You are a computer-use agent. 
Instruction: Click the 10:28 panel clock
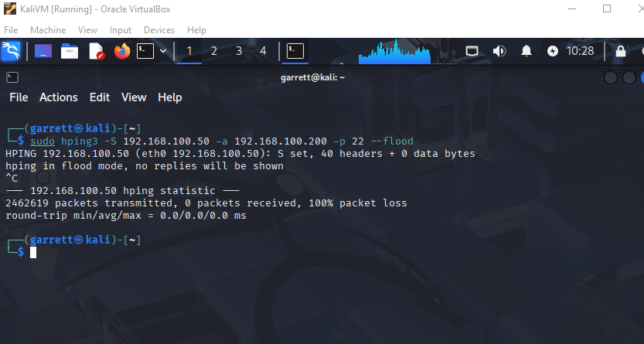click(580, 51)
